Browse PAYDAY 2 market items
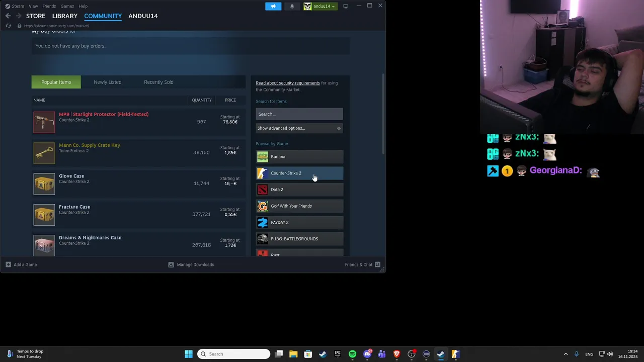 click(300, 222)
